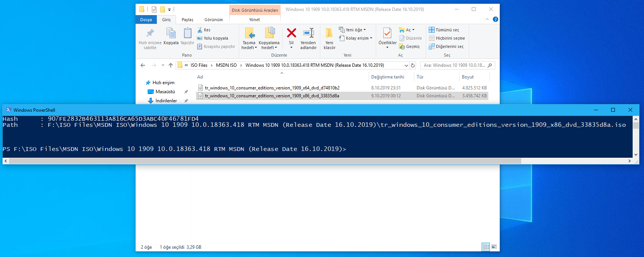Click the Explorer help question mark icon
644x257 pixels.
point(496,19)
